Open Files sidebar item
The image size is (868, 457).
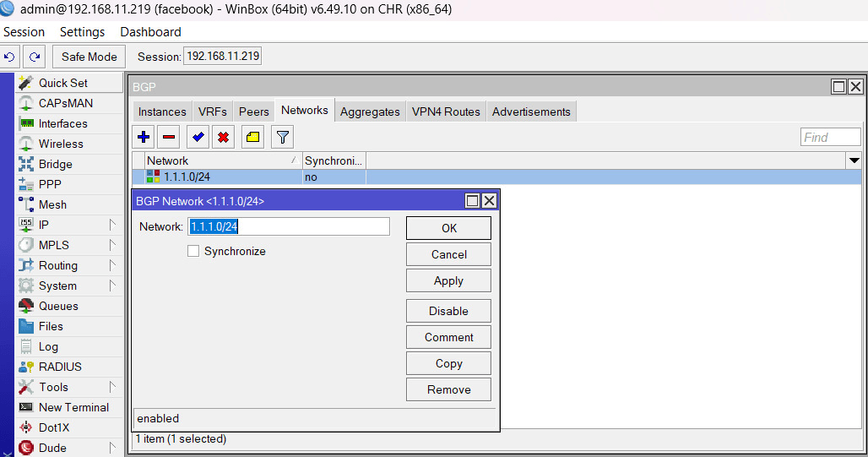[x=69, y=326]
